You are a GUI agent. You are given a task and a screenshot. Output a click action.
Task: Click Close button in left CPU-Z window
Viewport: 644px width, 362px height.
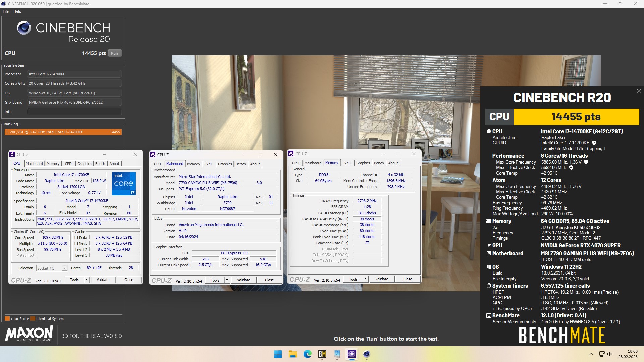pyautogui.click(x=129, y=280)
